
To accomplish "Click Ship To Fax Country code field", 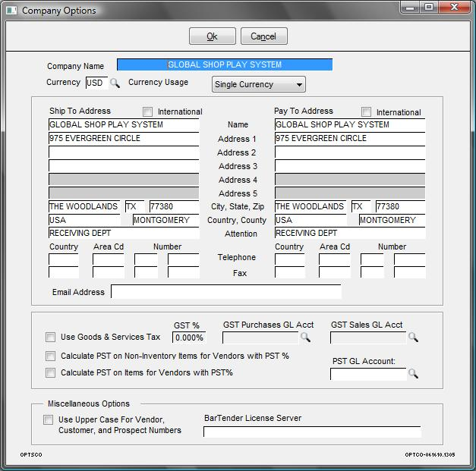I will coord(64,272).
